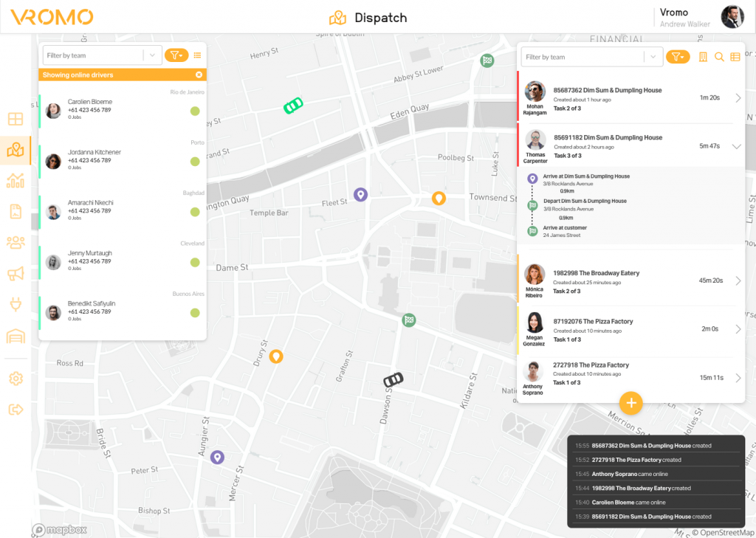The image size is (756, 538).
Task: Open the Dispatch map view
Action: coord(15,149)
